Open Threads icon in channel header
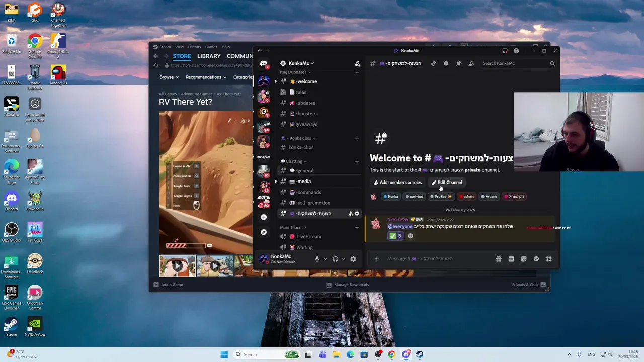Image resolution: width=644 pixels, height=362 pixels. (433, 63)
